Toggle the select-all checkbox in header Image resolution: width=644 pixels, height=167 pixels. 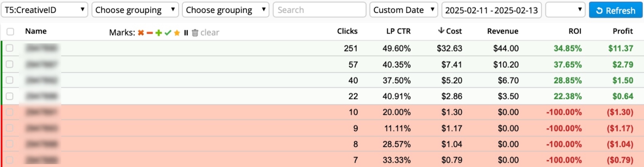point(10,31)
